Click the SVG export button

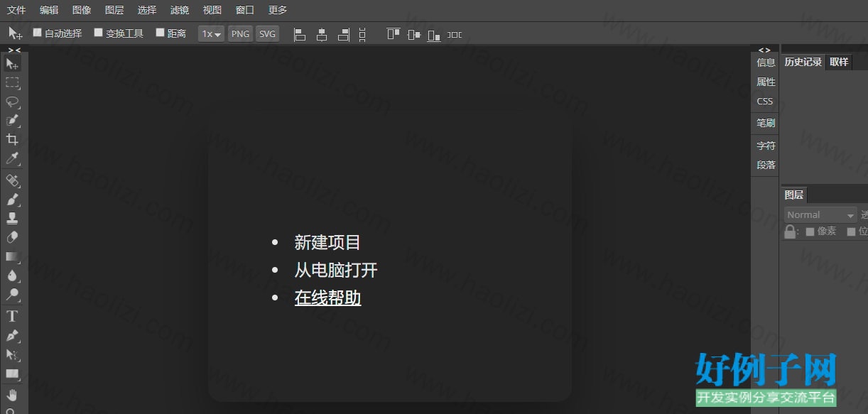267,34
